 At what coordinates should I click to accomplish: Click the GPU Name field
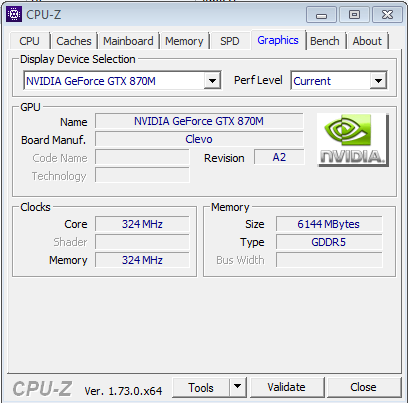[199, 121]
